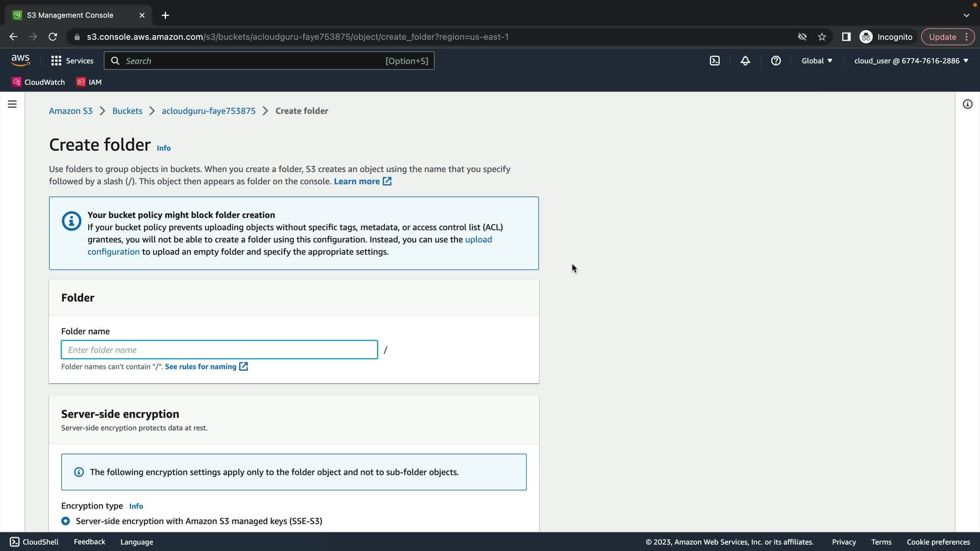Open the side navigation hamburger menu
Image resolution: width=980 pixels, height=551 pixels.
point(12,104)
